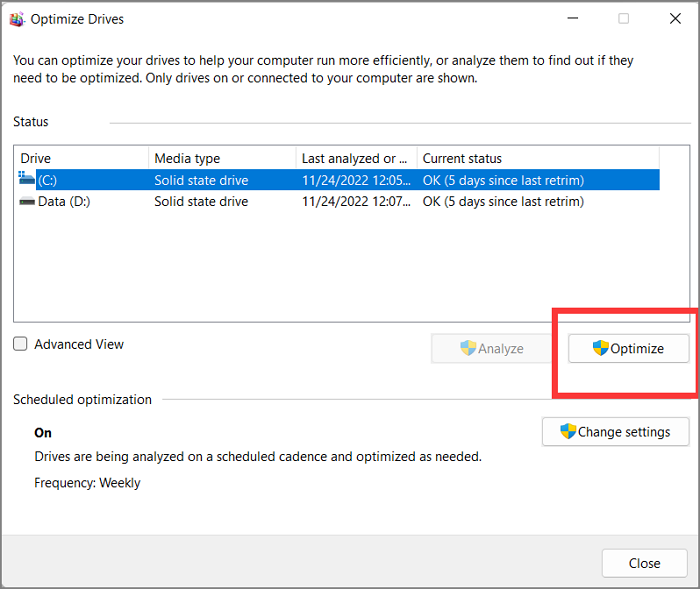The width and height of the screenshot is (700, 589).
Task: Click the shield icon on the Optimize button
Action: 600,348
